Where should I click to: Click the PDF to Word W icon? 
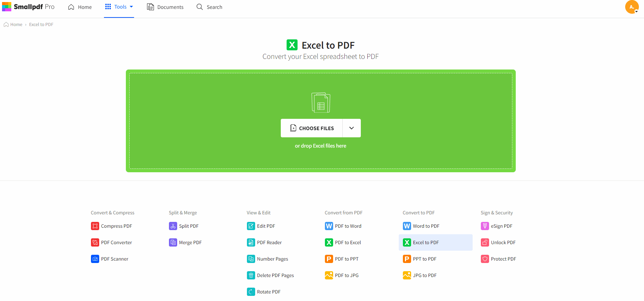pos(329,226)
